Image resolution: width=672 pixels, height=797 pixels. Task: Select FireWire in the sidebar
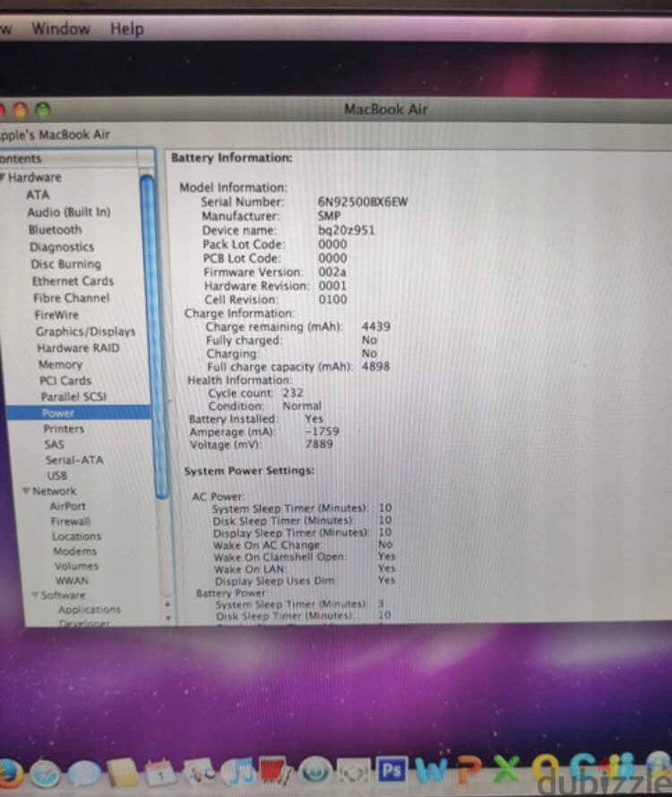56,315
